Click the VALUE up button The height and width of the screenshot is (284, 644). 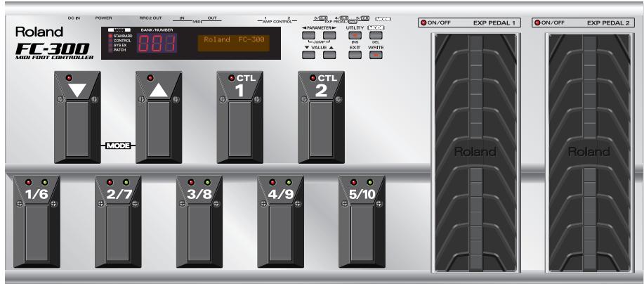329,55
